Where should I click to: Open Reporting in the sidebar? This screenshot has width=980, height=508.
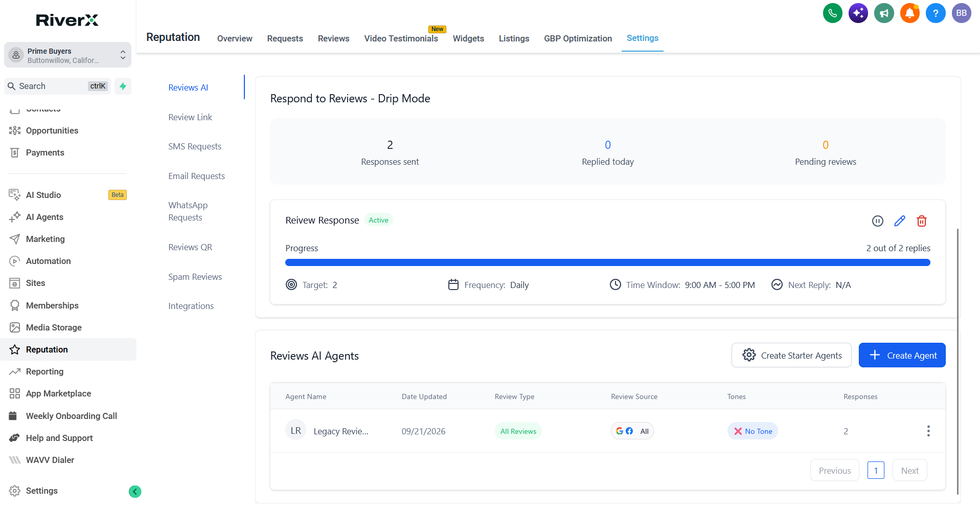(x=45, y=371)
